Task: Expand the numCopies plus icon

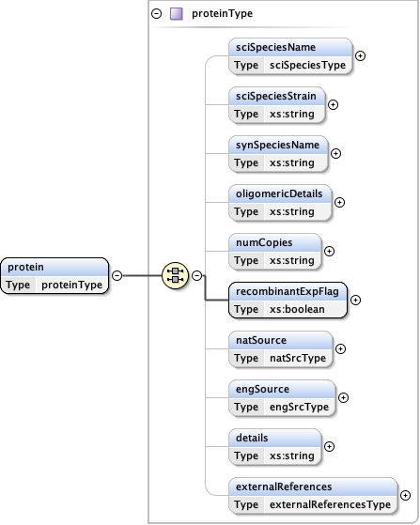Action: click(x=329, y=252)
